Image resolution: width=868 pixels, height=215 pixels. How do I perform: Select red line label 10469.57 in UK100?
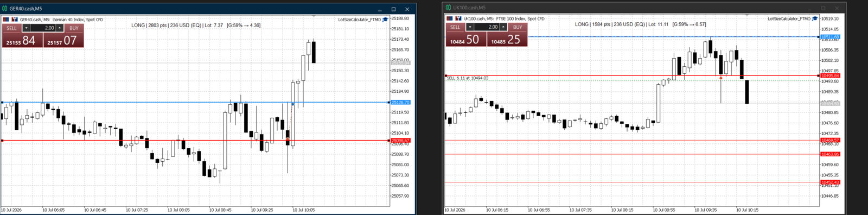(x=830, y=140)
